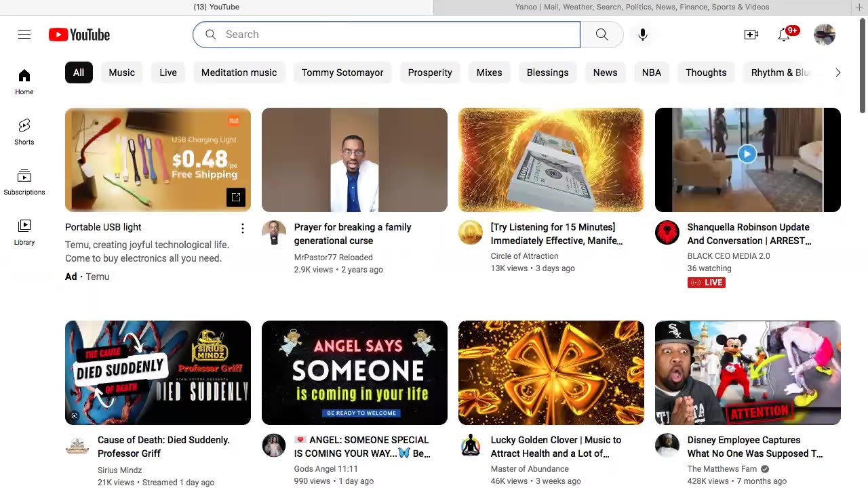Click Gods Angel 11:11 channel avatar
The image size is (868, 488).
(x=274, y=445)
